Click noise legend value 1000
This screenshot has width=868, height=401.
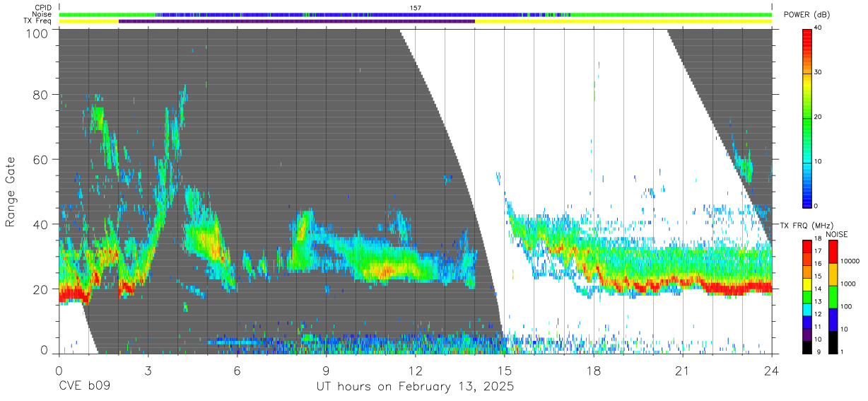pyautogui.click(x=849, y=284)
